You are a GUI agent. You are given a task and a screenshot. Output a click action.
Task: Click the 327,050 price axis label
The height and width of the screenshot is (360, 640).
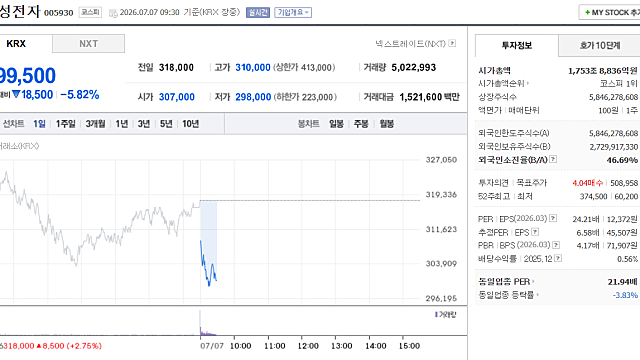(441, 160)
